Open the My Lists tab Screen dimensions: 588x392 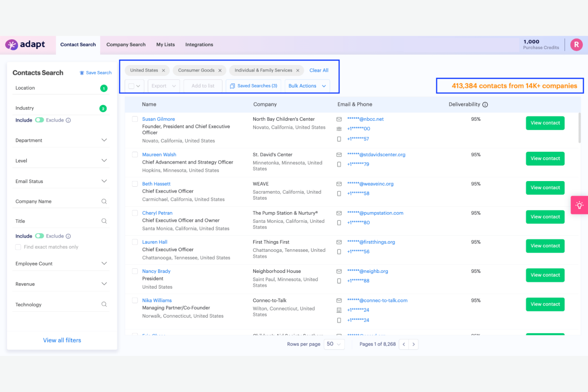(165, 44)
